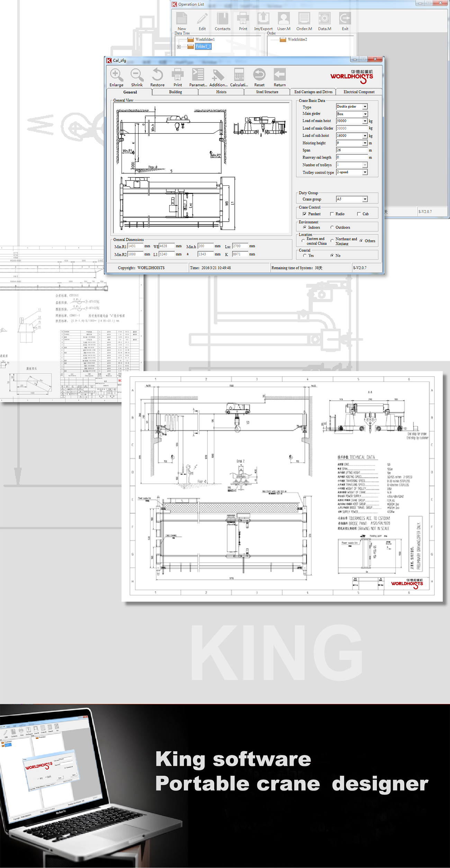Open the Main girder Box dropdown
This screenshot has width=450, height=868.
point(365,114)
